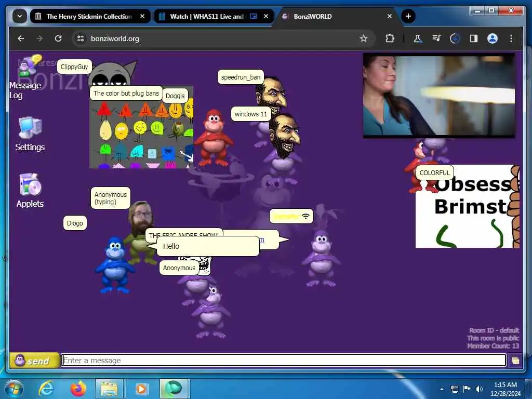The image size is (532, 399).
Task: Click the Hello speech bubble
Action: coord(208,246)
